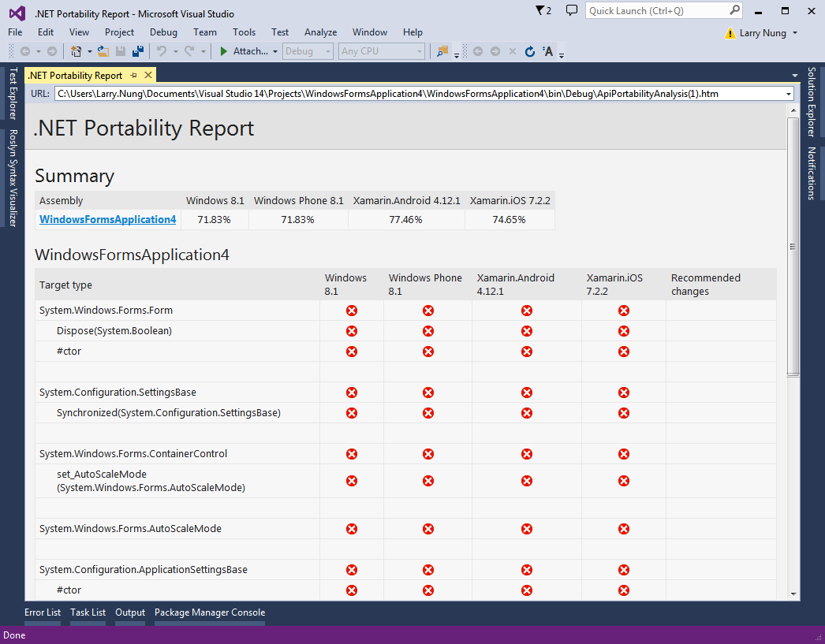Open the Team menu
Screen dimensions: 825x644
pos(204,32)
